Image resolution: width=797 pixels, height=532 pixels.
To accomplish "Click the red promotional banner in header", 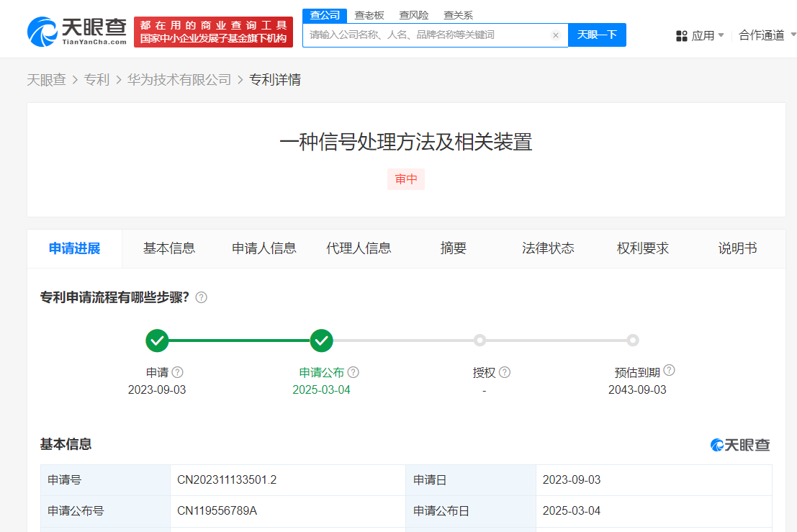I will [214, 32].
